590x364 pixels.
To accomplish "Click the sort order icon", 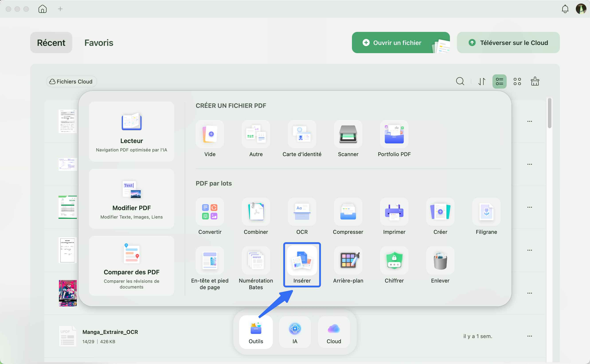I will click(x=482, y=81).
